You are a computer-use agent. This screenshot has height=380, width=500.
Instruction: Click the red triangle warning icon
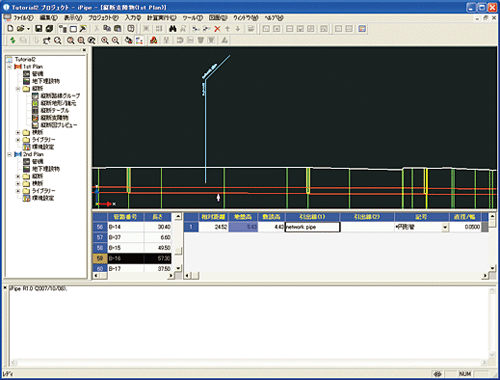[x=154, y=40]
